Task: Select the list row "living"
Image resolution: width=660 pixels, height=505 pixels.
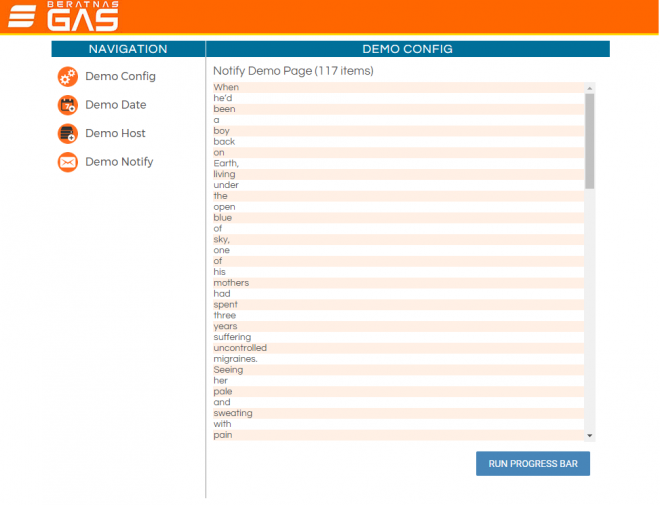Action: pos(399,174)
